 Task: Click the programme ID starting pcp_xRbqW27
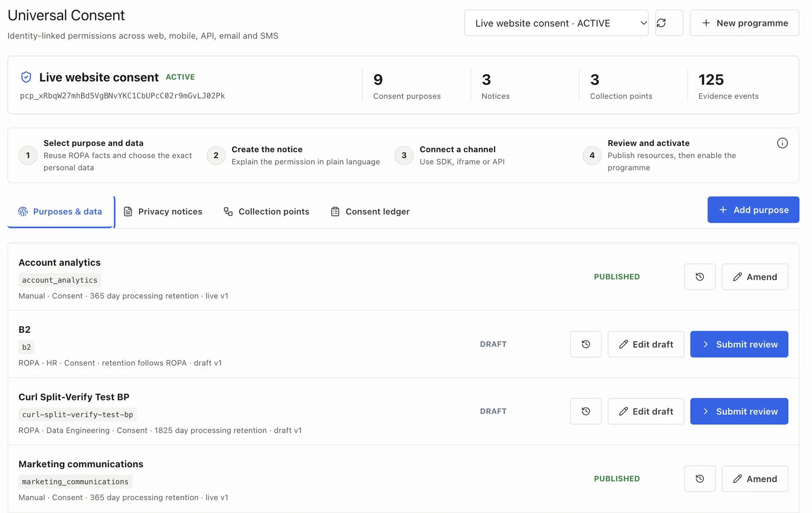(122, 95)
